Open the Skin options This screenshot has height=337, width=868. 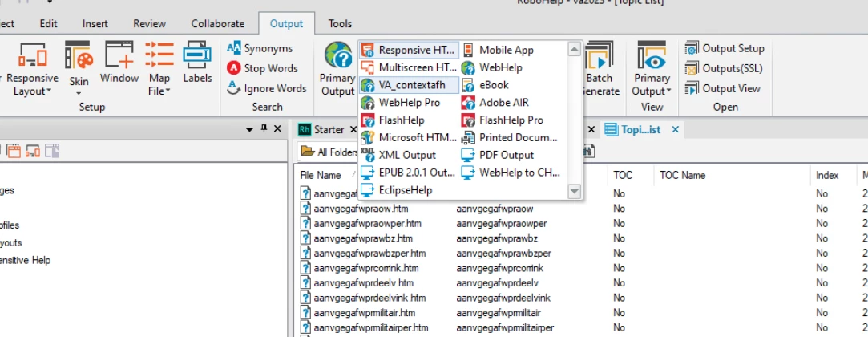(79, 69)
